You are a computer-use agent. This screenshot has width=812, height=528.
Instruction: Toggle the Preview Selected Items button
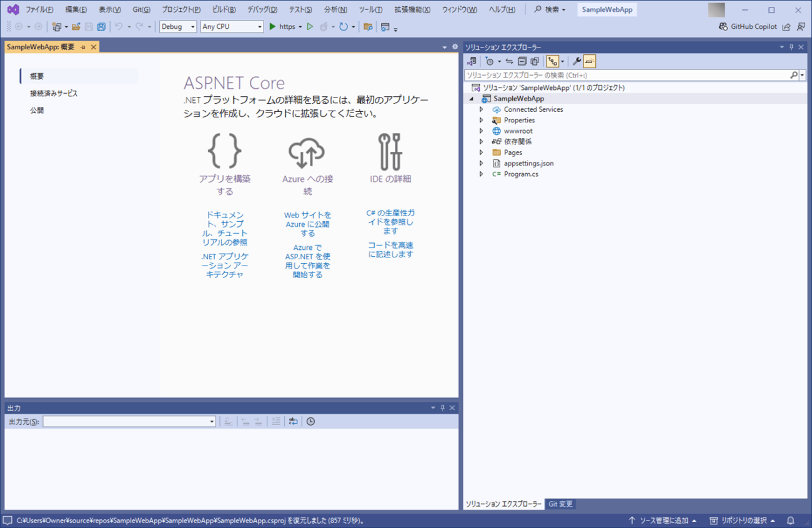pyautogui.click(x=590, y=61)
